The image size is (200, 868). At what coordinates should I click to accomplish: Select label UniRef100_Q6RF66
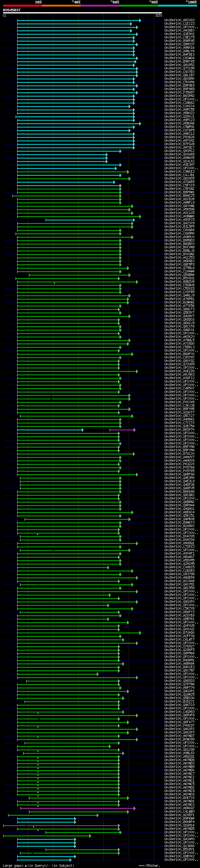click(179, 474)
